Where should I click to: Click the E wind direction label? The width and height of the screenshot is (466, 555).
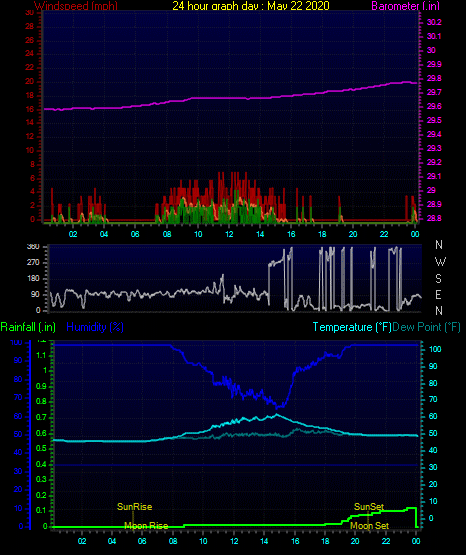point(438,294)
